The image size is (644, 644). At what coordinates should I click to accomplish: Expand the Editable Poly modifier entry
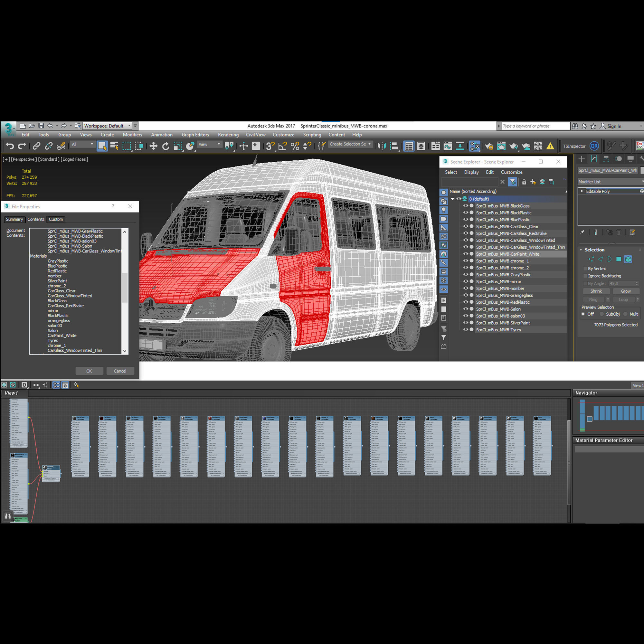582,191
